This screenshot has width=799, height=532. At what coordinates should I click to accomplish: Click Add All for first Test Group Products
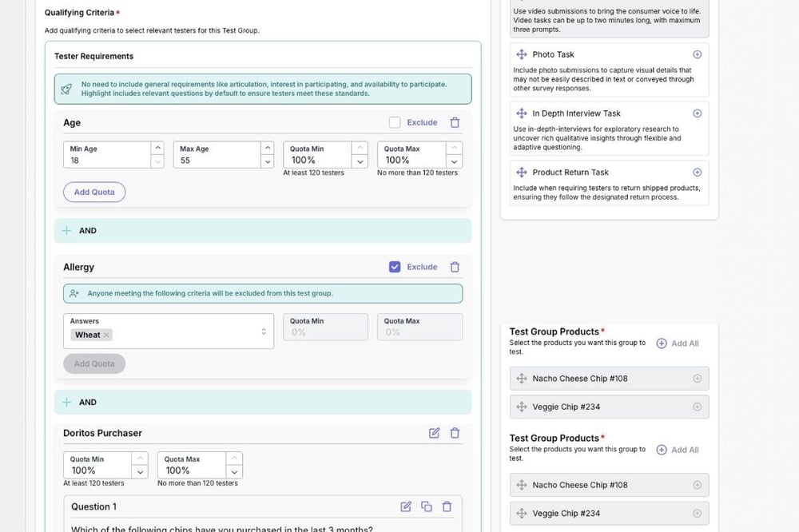coord(678,343)
